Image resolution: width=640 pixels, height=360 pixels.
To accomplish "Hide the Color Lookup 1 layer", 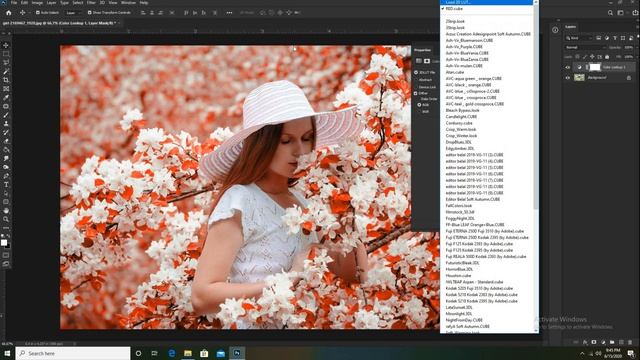I will pyautogui.click(x=567, y=67).
